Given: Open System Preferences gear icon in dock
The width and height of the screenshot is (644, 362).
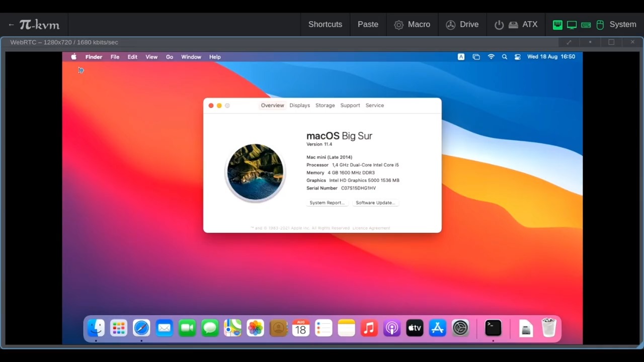Looking at the screenshot, I should [x=460, y=328].
